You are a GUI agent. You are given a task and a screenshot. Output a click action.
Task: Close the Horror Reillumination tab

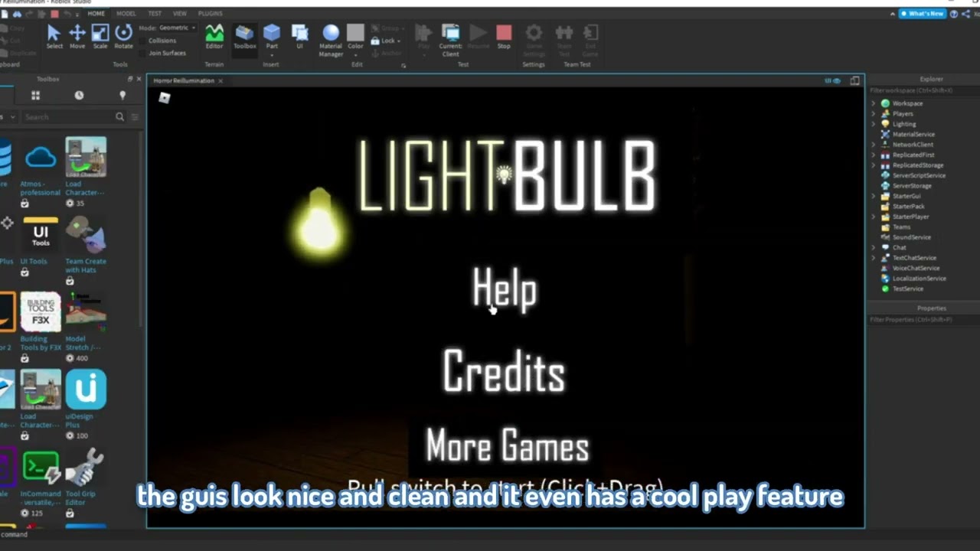tap(220, 80)
